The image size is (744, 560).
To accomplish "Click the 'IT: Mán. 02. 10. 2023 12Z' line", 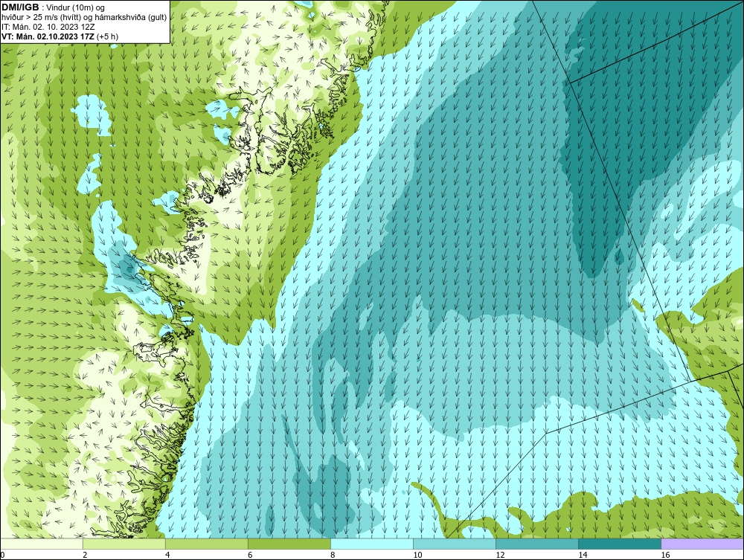I will pos(48,27).
